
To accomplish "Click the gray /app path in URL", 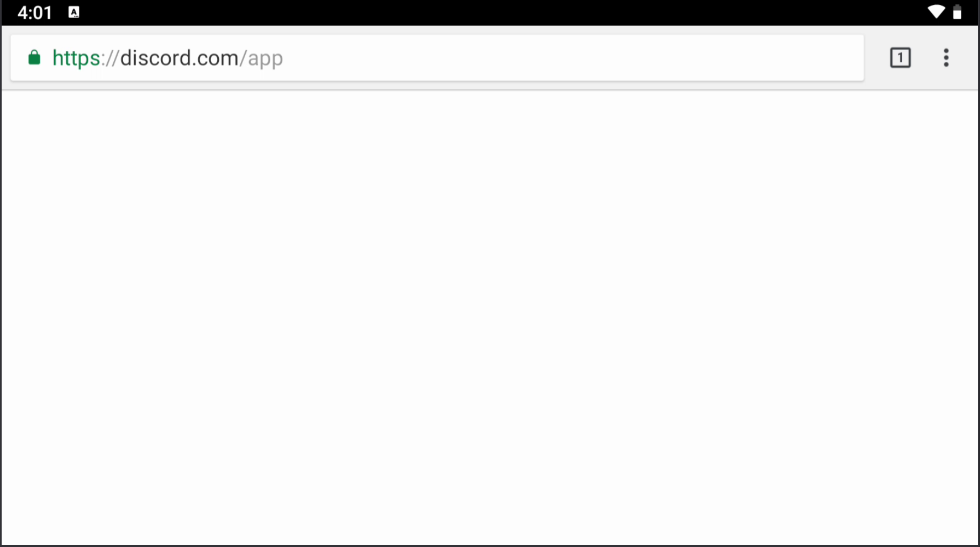I will [x=261, y=59].
